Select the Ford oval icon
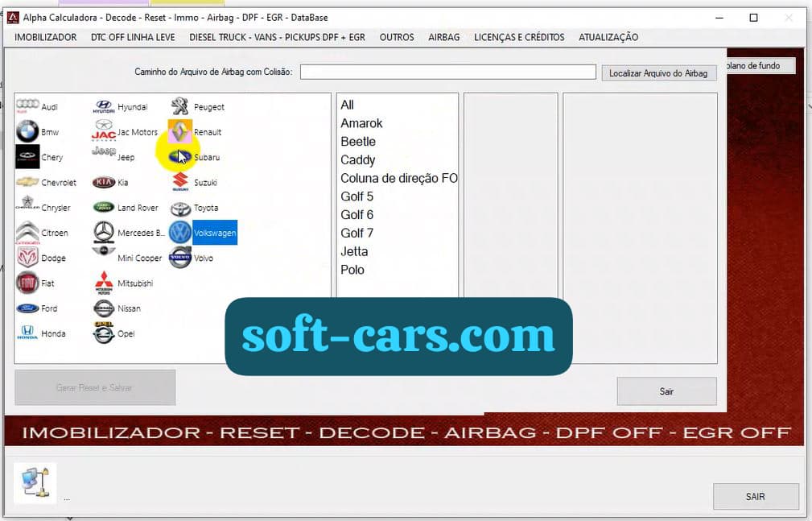 point(27,308)
